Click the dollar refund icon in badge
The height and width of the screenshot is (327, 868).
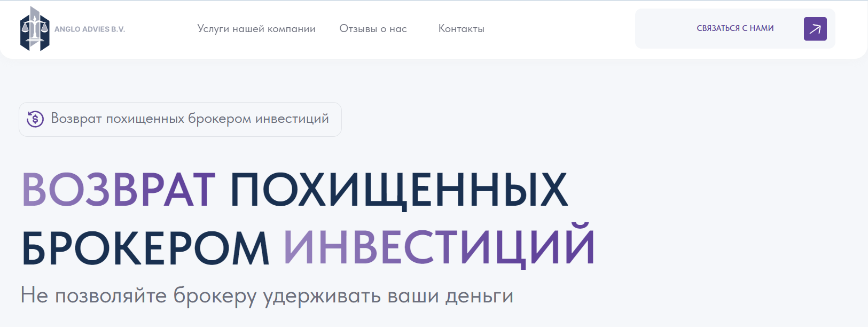35,119
